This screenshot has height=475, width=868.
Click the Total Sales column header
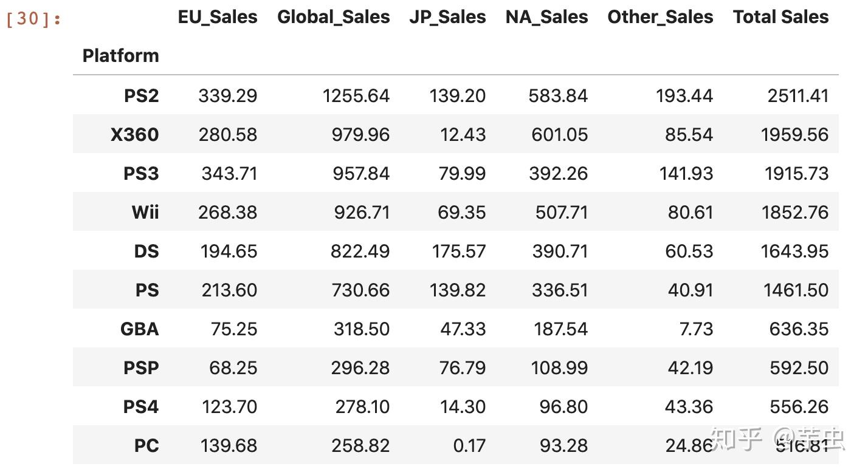(780, 17)
